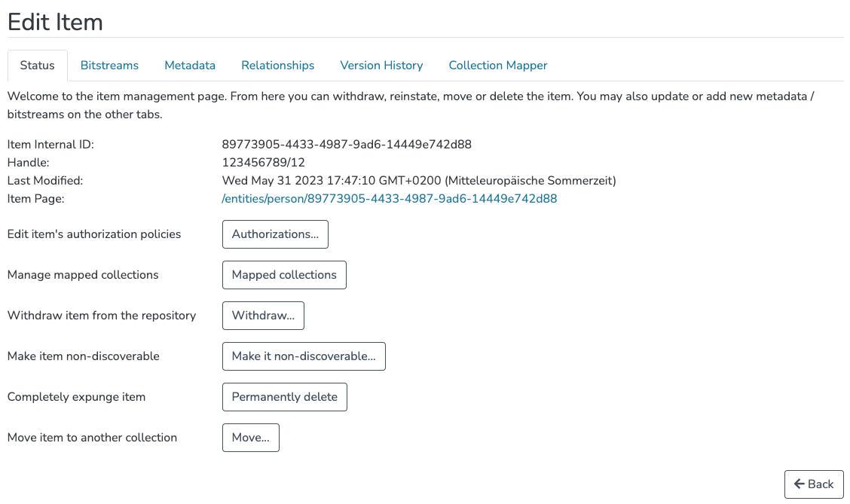Select the Relationships tab

pos(277,66)
